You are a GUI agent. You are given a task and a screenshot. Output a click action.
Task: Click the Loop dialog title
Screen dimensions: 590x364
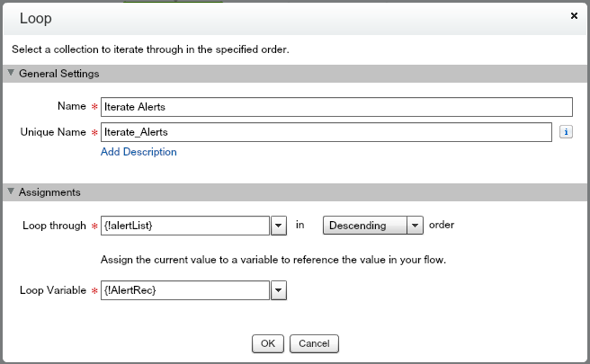(36, 19)
